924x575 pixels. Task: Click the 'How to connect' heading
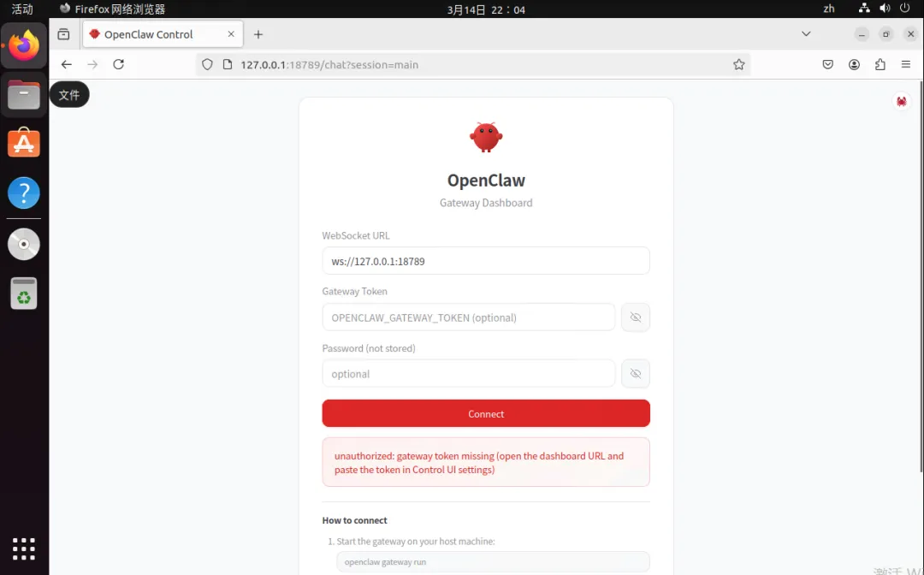(x=354, y=520)
